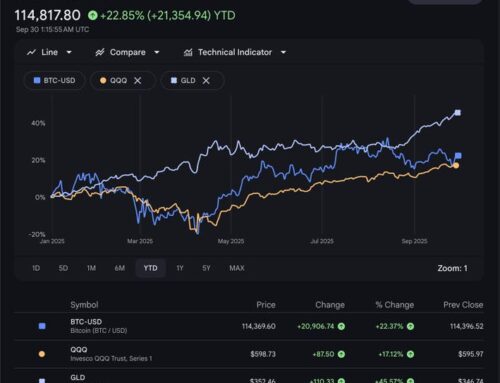This screenshot has height=383, width=500.
Task: Switch chart range to 1D
Action: [36, 268]
